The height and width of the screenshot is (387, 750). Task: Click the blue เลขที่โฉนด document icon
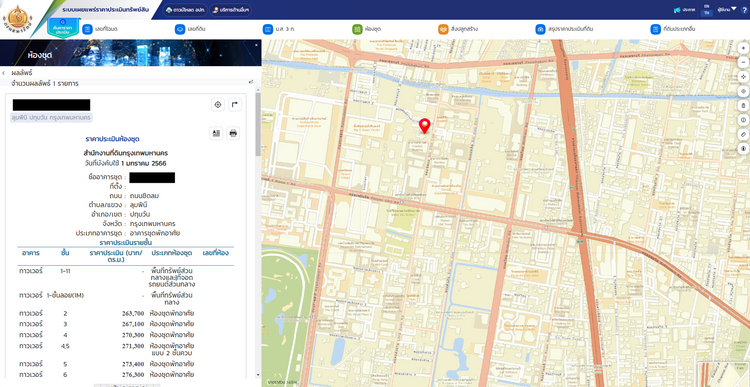87,29
